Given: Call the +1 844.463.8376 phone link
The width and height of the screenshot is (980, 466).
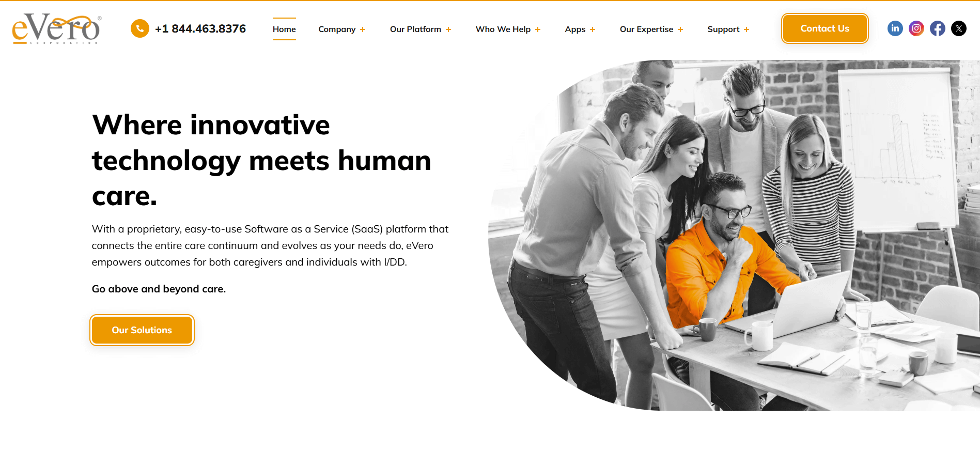Looking at the screenshot, I should 200,28.
